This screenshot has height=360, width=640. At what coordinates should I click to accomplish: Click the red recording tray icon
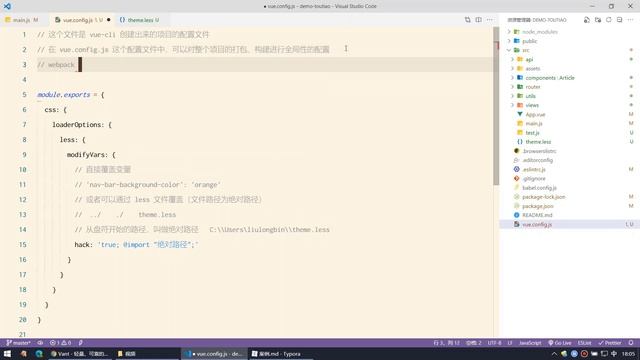[584, 354]
